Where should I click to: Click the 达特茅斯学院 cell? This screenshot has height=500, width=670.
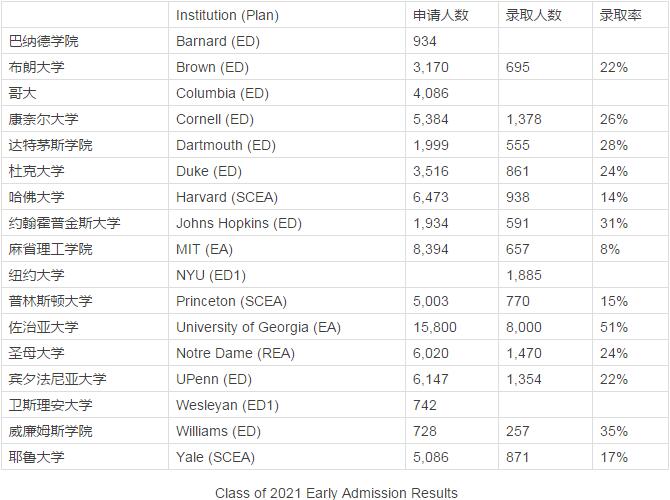point(50,145)
